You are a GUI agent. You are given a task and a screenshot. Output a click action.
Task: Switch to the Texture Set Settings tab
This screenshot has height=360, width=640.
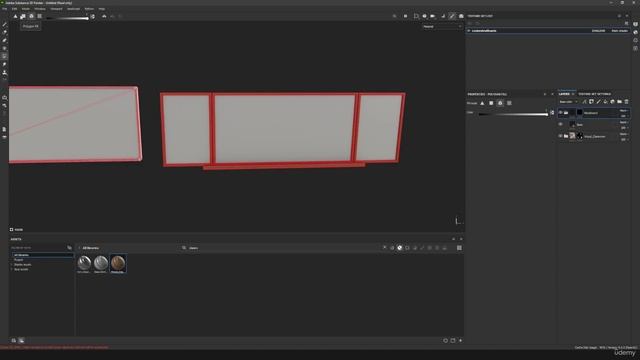pos(594,94)
